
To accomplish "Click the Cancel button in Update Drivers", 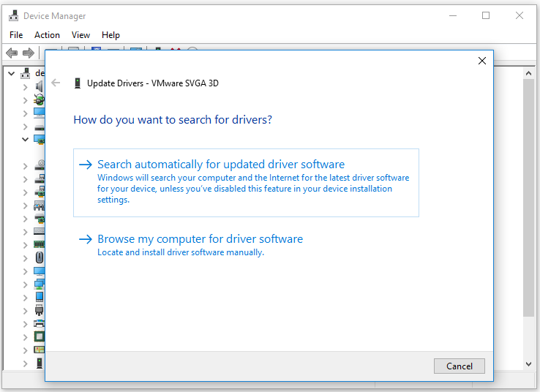I will [x=459, y=366].
